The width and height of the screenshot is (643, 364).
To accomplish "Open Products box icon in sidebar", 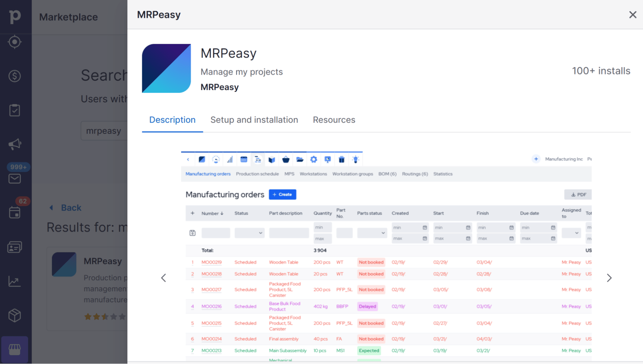I will point(15,315).
